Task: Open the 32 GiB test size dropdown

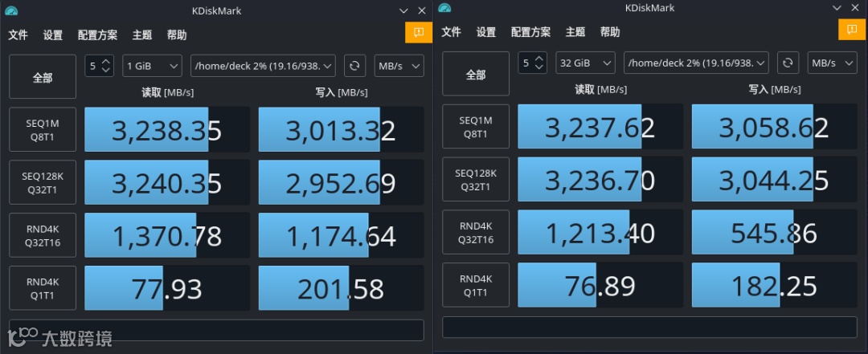Action: 586,63
